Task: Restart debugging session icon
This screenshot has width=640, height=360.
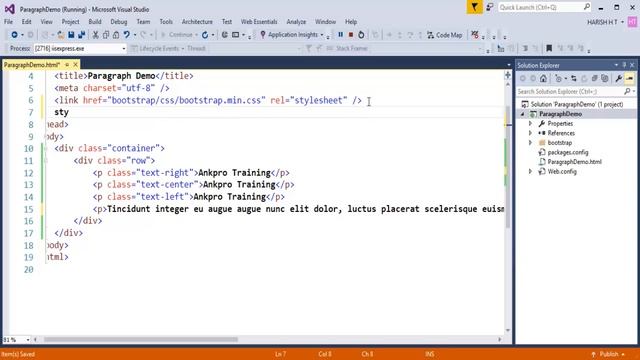Action: pos(361,35)
